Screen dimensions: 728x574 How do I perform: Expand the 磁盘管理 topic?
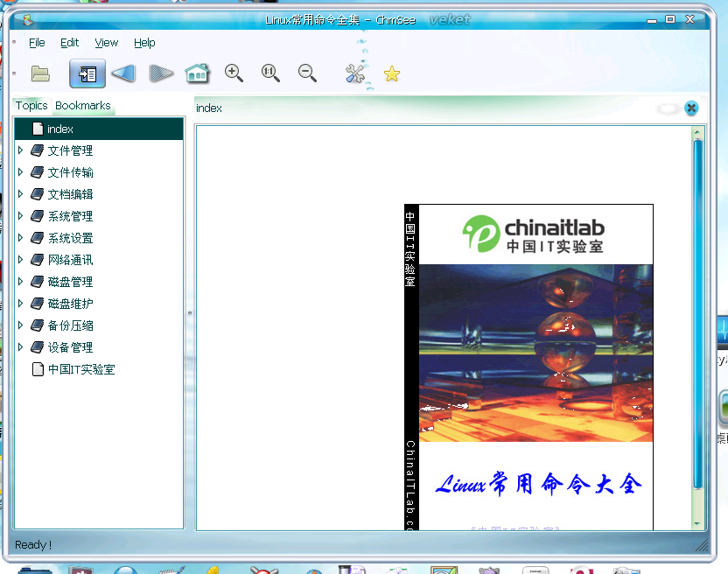[20, 281]
